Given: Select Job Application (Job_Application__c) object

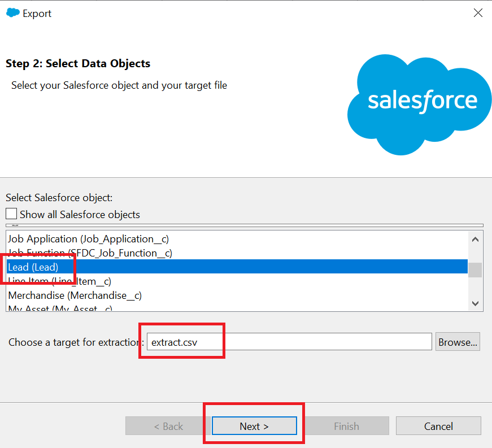Looking at the screenshot, I should coord(237,239).
